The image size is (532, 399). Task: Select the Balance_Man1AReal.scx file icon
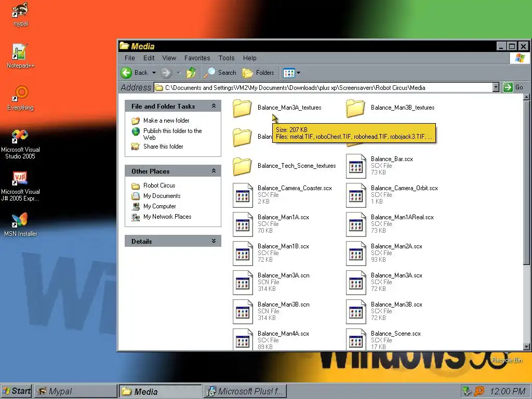click(x=356, y=224)
